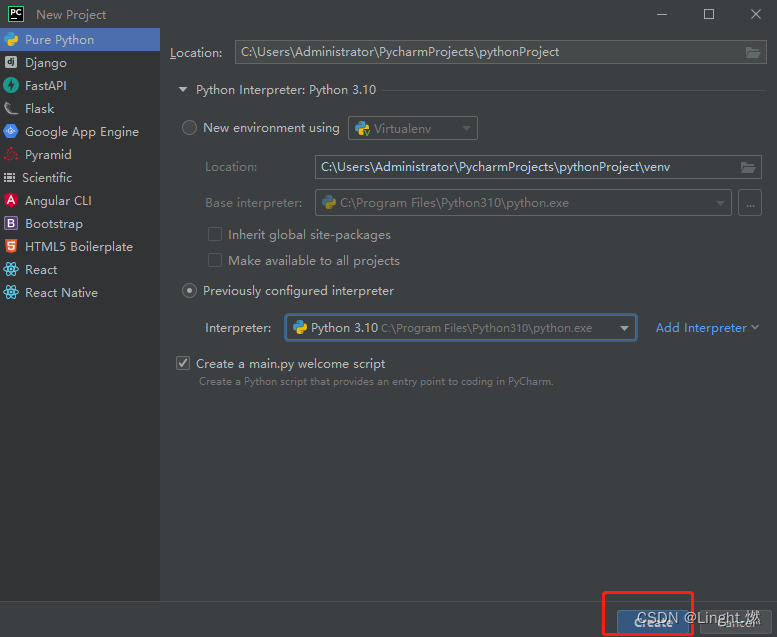Select Pure Python project type
Image resolution: width=777 pixels, height=637 pixels.
pyautogui.click(x=80, y=40)
